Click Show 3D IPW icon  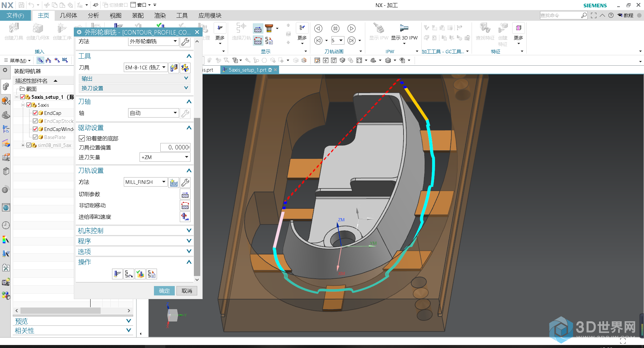pyautogui.click(x=404, y=28)
